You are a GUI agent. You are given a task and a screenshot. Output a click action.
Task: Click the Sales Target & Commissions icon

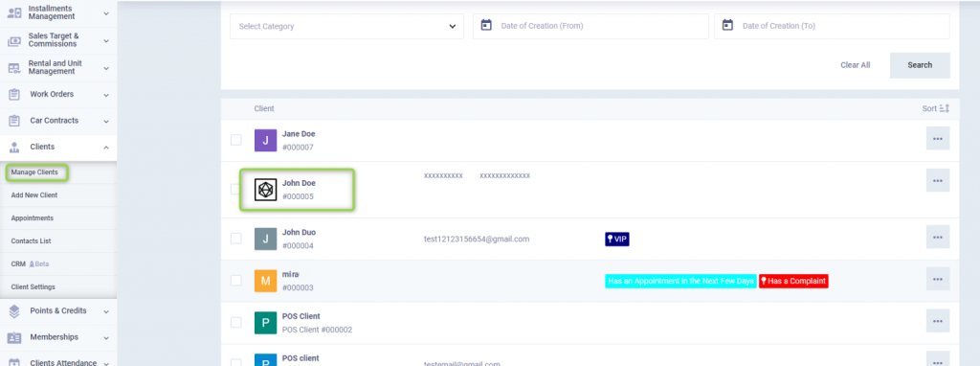click(13, 41)
